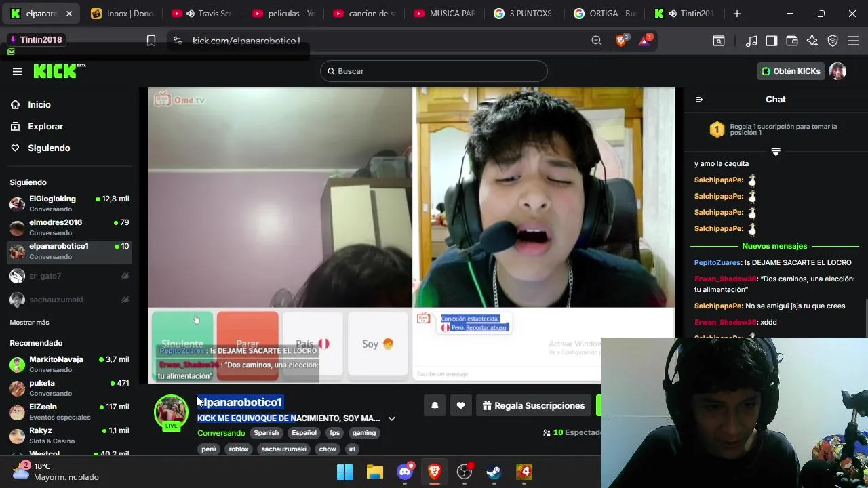Open Discord from taskbar
Screen dimensions: 868x488
click(x=405, y=472)
